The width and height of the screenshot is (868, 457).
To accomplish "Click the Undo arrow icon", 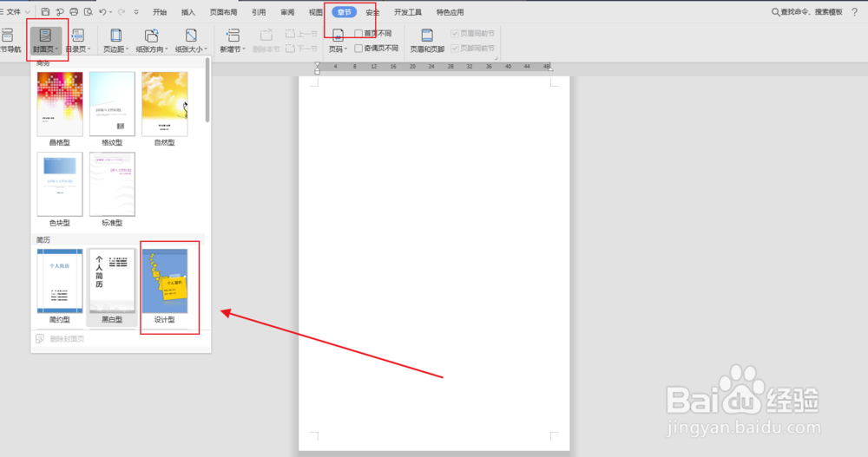I will [x=102, y=11].
